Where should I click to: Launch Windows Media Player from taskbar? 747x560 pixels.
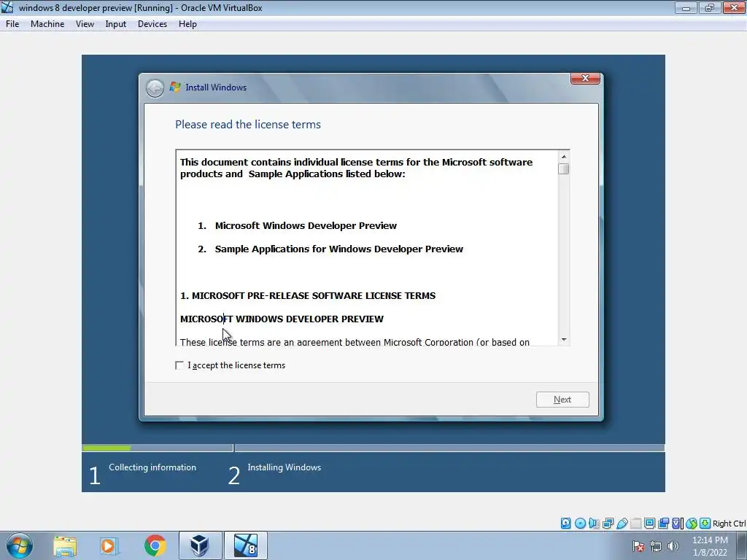109,545
